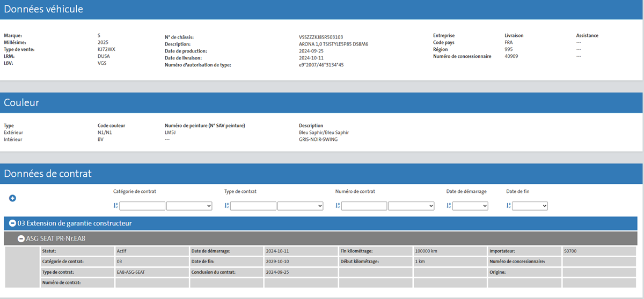This screenshot has width=644, height=299.
Task: Collapse the ASG SEAT PR-Nr.EA8 row
Action: pos(21,238)
